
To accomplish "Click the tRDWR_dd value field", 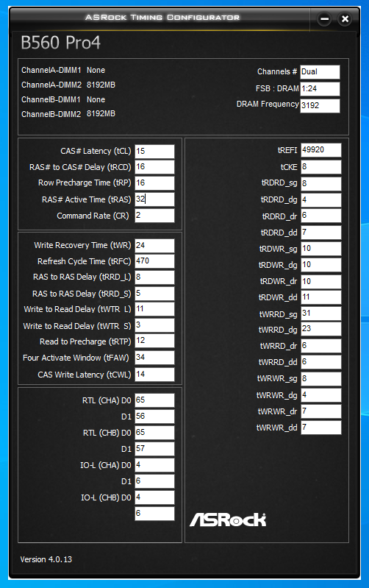I will (321, 297).
